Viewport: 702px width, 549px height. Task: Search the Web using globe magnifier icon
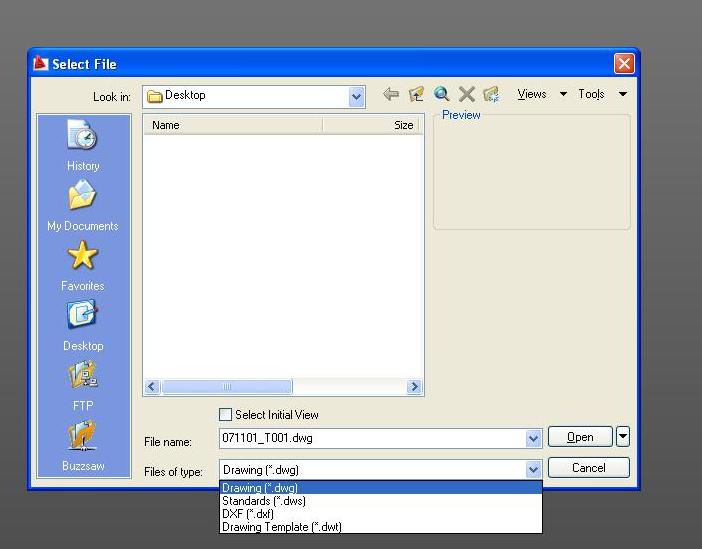tap(441, 94)
